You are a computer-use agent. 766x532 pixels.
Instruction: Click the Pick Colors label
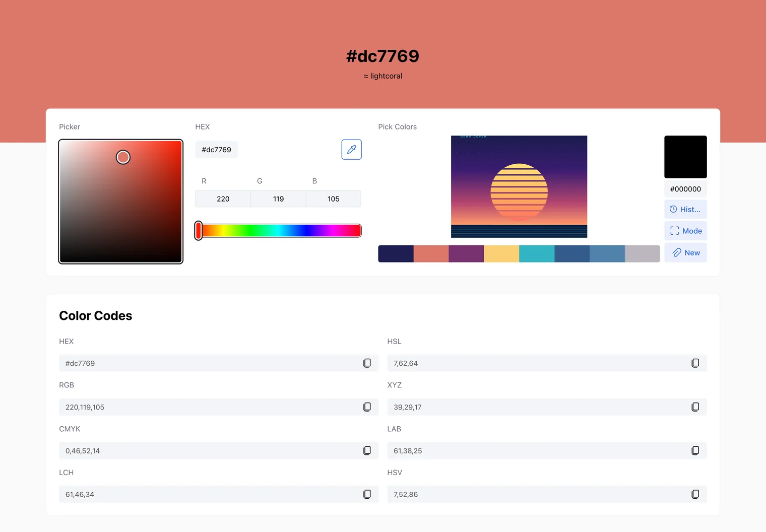[x=398, y=127]
